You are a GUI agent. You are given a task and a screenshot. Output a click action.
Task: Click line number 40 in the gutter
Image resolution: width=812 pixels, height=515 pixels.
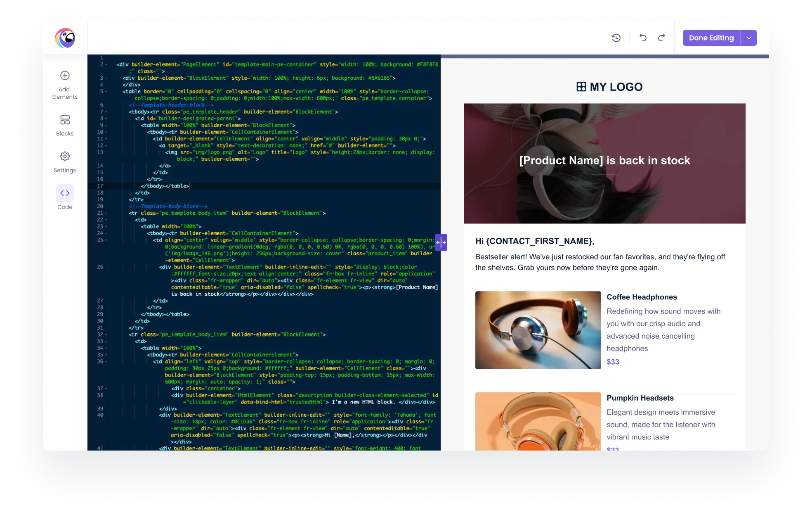pyautogui.click(x=100, y=415)
